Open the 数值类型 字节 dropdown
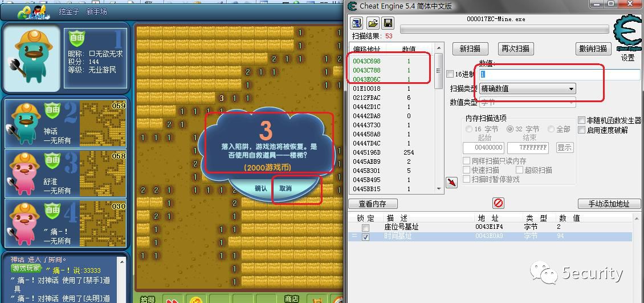 (527, 102)
